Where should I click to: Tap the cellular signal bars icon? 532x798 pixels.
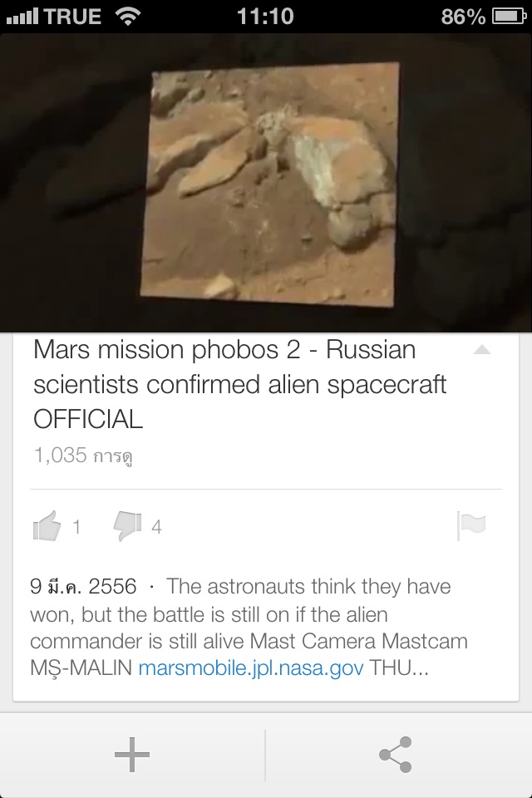pos(22,17)
